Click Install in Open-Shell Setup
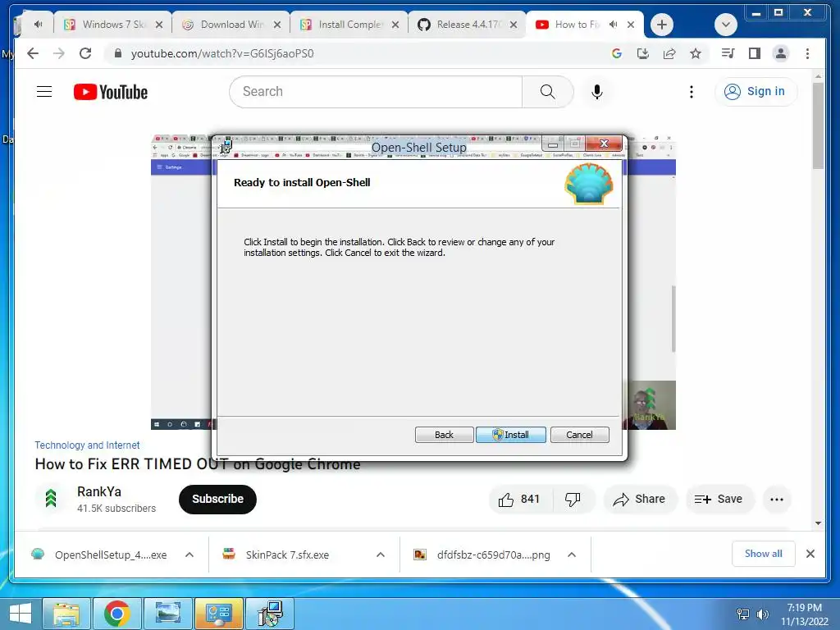Screen dimensions: 840x630 (x=510, y=435)
